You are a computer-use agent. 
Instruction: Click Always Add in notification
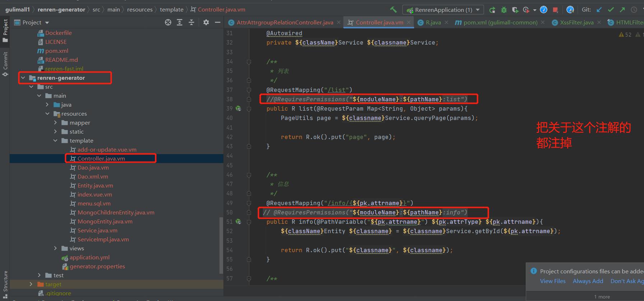pos(588,281)
